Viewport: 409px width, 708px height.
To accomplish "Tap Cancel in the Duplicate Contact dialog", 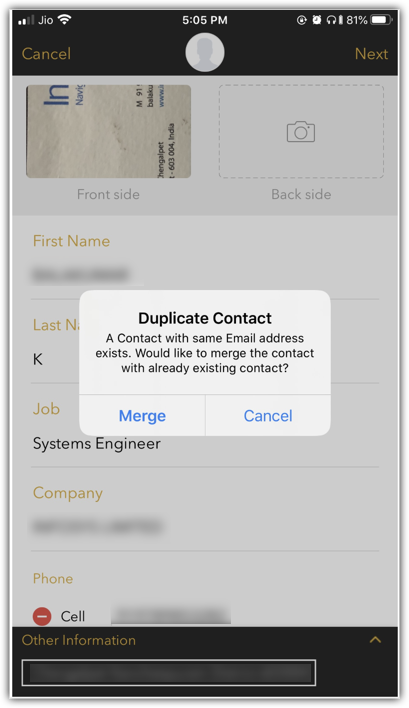I will point(268,415).
